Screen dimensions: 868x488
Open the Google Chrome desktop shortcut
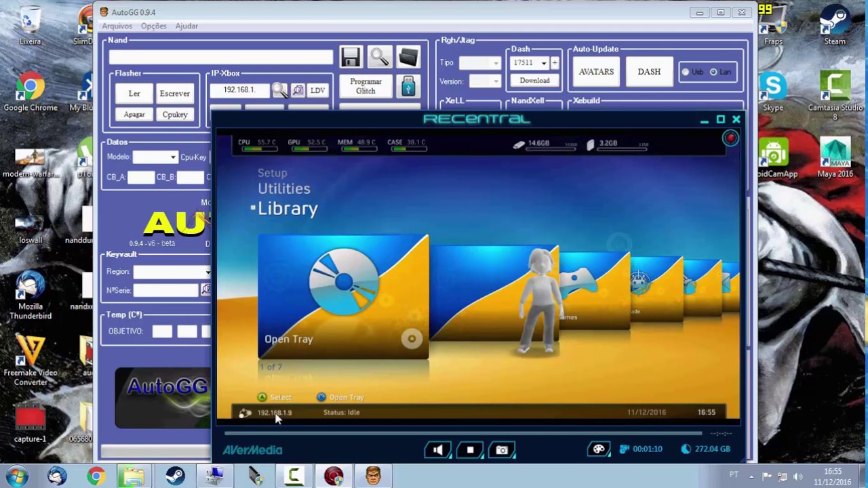(30, 93)
